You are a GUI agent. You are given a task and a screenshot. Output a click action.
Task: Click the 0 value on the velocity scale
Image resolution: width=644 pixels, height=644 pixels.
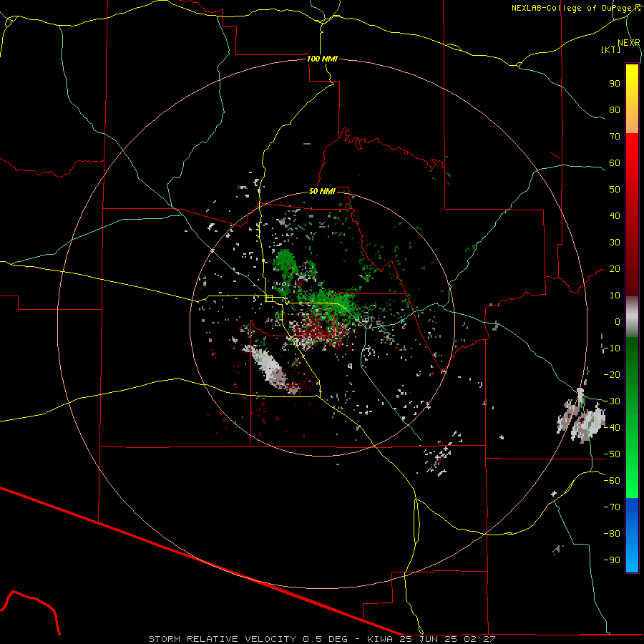(618, 322)
